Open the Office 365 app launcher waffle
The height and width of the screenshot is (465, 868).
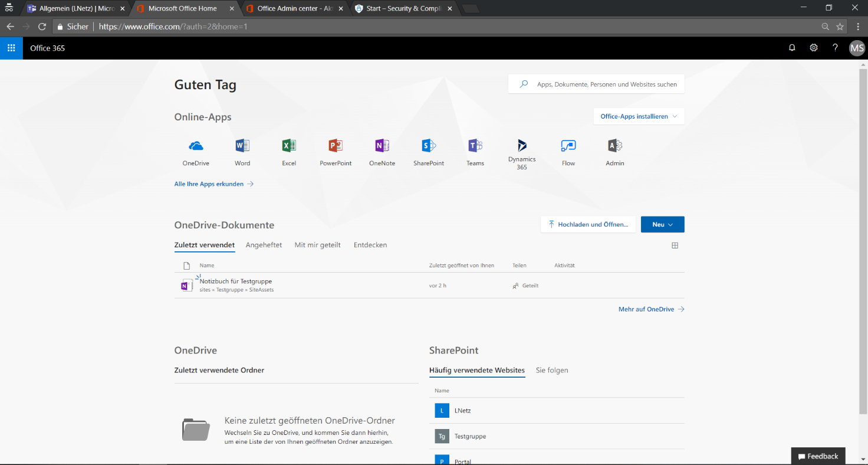[11, 48]
